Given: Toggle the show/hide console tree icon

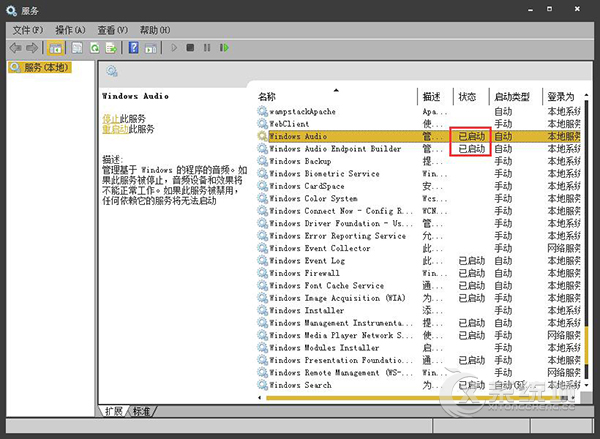Looking at the screenshot, I should click(x=55, y=48).
